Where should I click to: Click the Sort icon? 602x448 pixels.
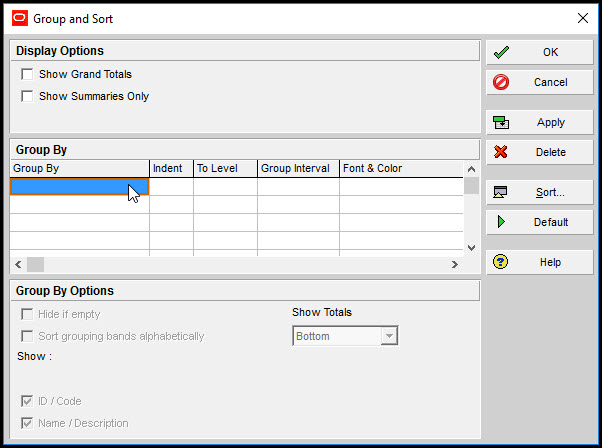click(x=502, y=192)
